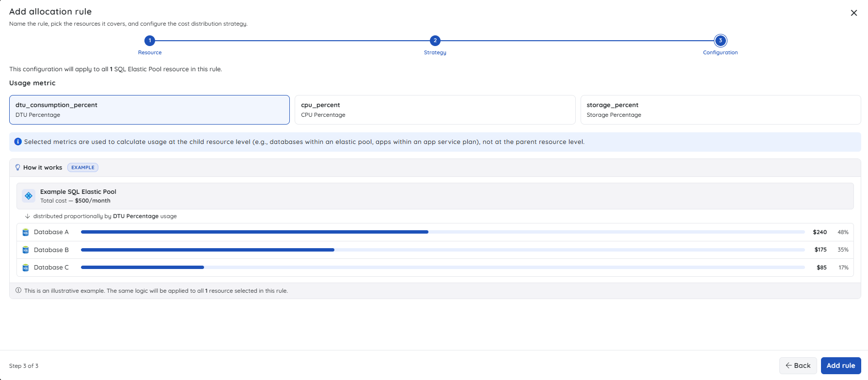Select the storage_percent usage metric

[x=721, y=110]
